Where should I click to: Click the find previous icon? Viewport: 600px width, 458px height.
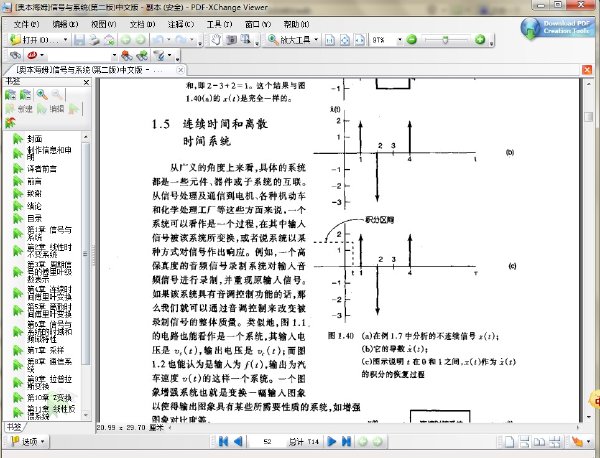tap(127, 56)
